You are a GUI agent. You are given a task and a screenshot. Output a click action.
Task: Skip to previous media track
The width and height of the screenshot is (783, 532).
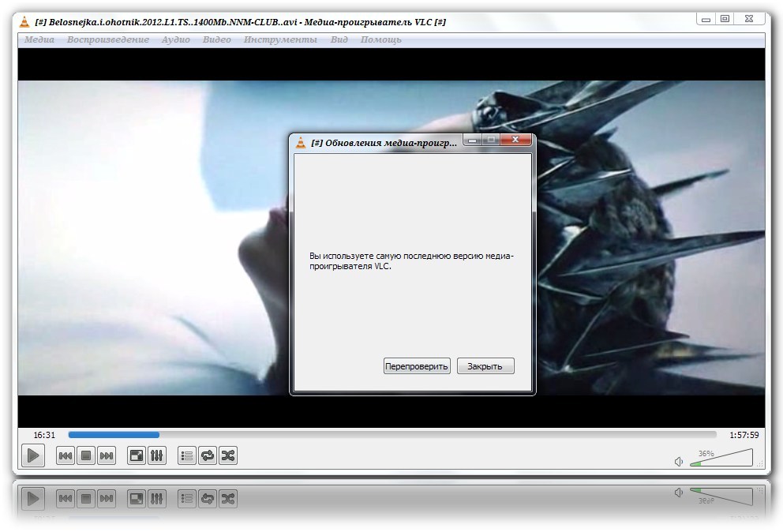coord(66,455)
